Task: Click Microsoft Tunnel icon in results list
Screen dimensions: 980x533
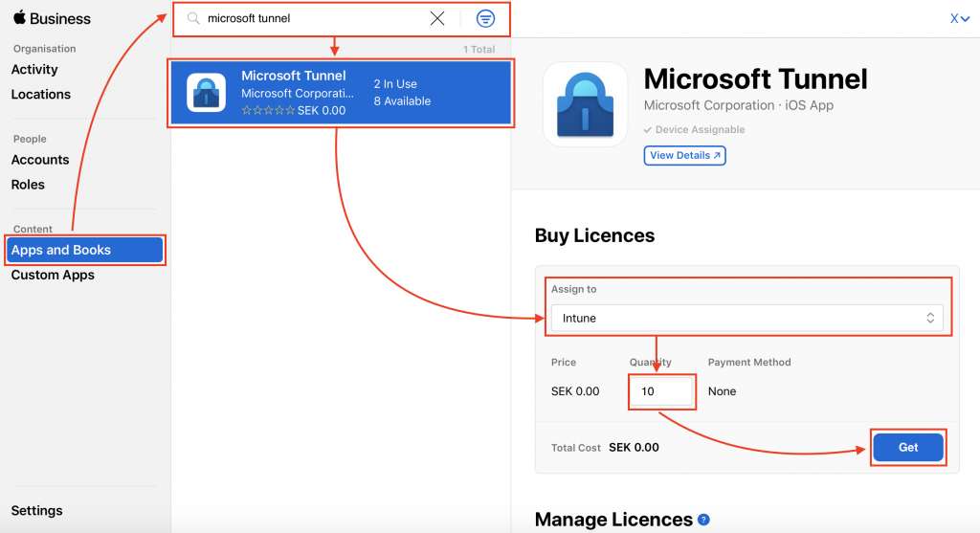Action: pyautogui.click(x=206, y=93)
